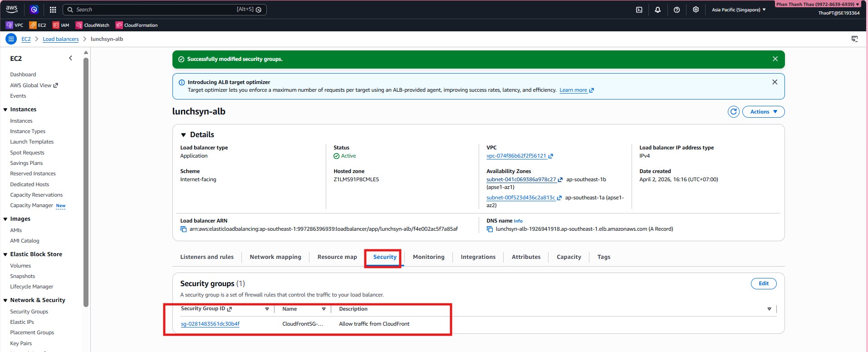Toggle the hamburger navigation menu

[11, 39]
